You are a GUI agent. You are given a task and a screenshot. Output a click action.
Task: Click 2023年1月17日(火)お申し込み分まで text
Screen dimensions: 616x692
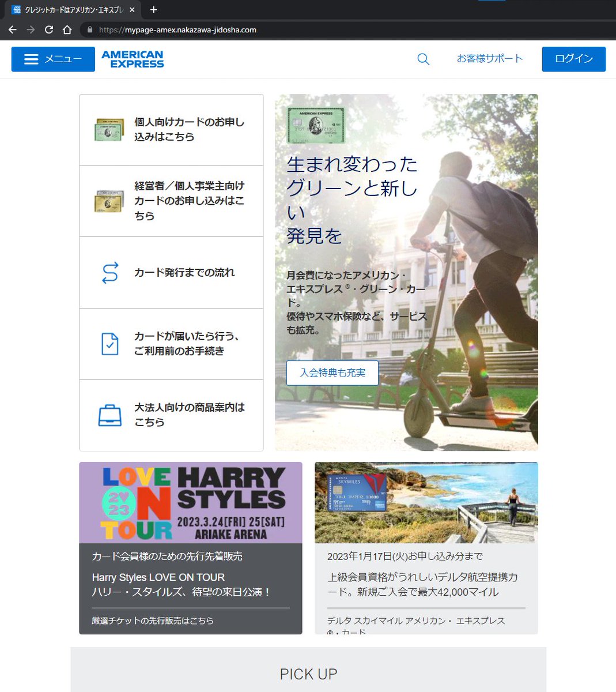pos(405,556)
